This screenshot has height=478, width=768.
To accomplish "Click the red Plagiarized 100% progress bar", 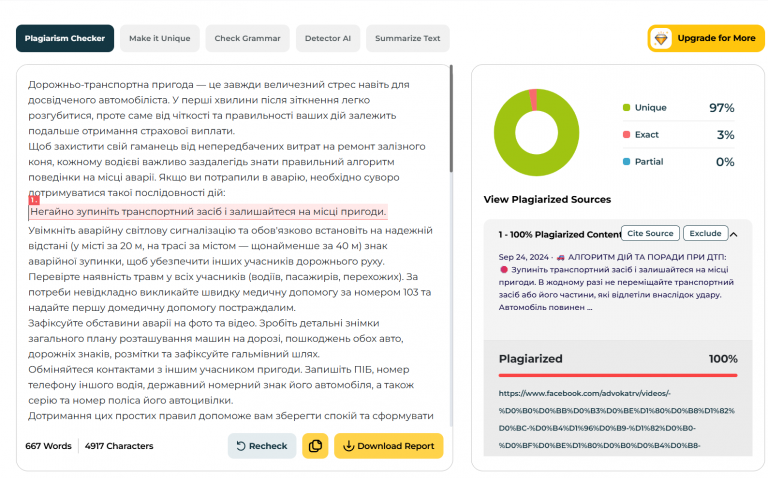I will 618,375.
